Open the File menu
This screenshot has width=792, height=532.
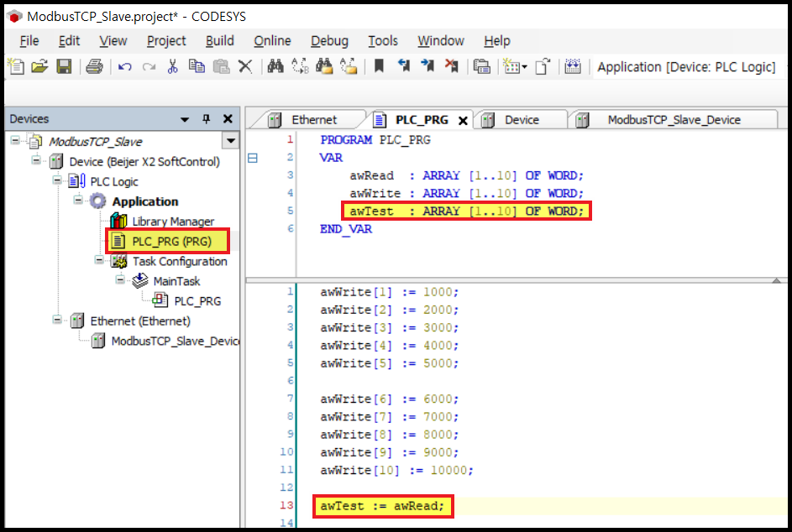[x=29, y=41]
